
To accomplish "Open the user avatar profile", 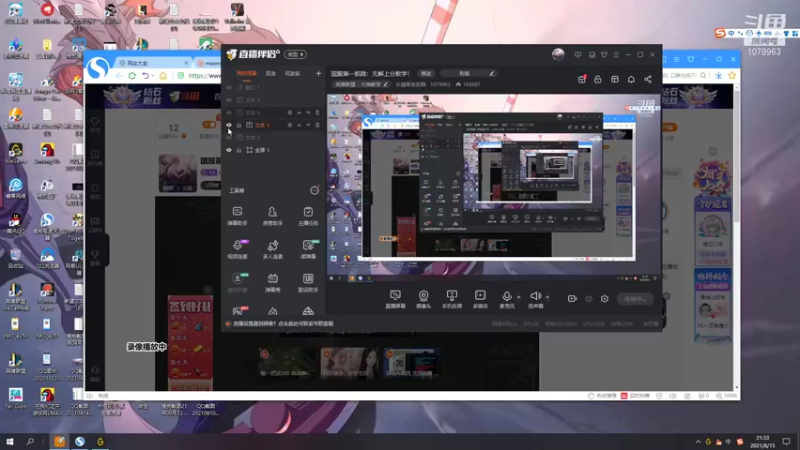I will click(558, 55).
